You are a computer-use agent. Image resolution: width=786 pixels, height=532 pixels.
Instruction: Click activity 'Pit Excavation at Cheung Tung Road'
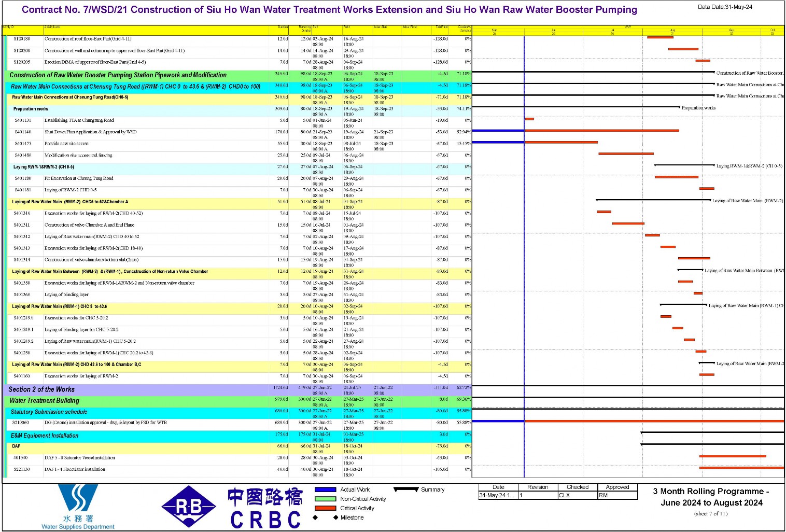coord(79,178)
